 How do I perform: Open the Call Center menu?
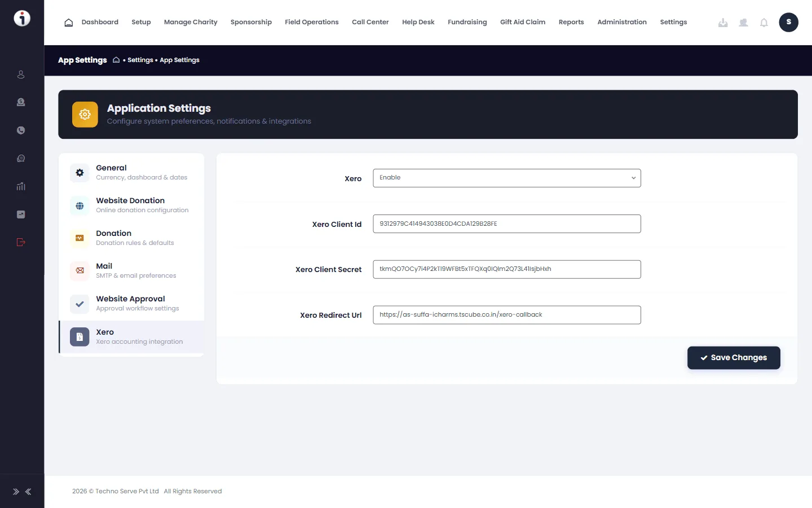pyautogui.click(x=370, y=22)
